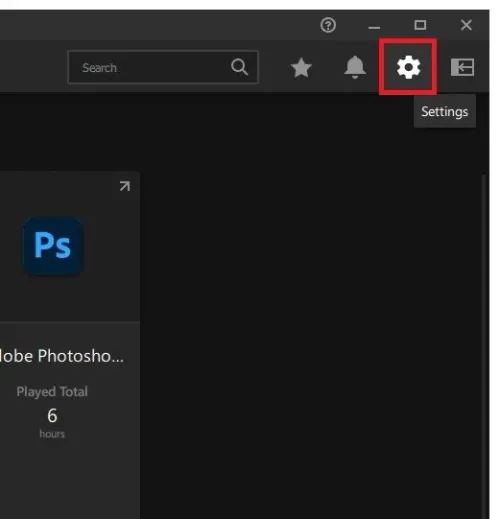Screen dimensions: 500x519
Task: Click the vertical scrollbar on the right edge
Action: click(484, 345)
